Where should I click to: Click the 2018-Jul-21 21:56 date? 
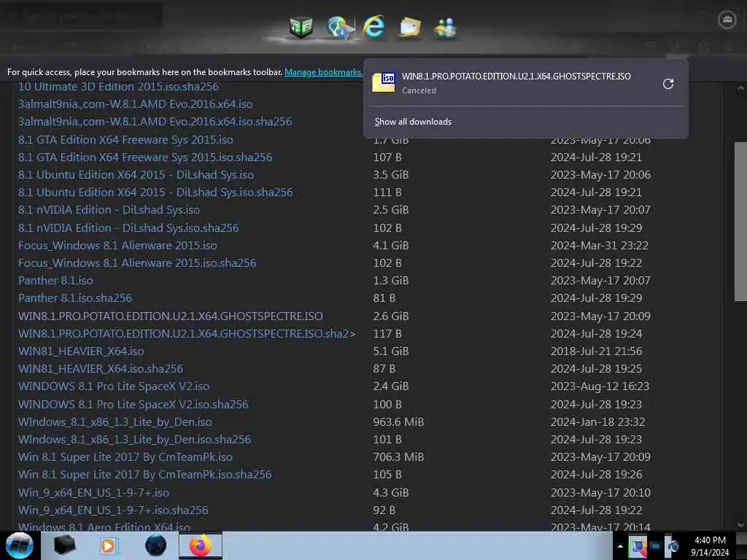(x=596, y=351)
